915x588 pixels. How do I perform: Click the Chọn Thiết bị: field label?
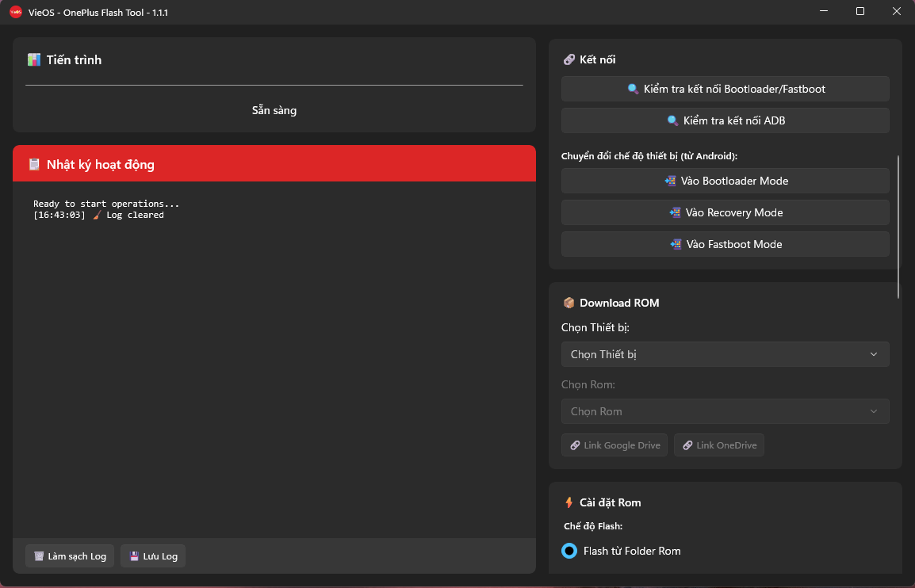click(x=595, y=327)
